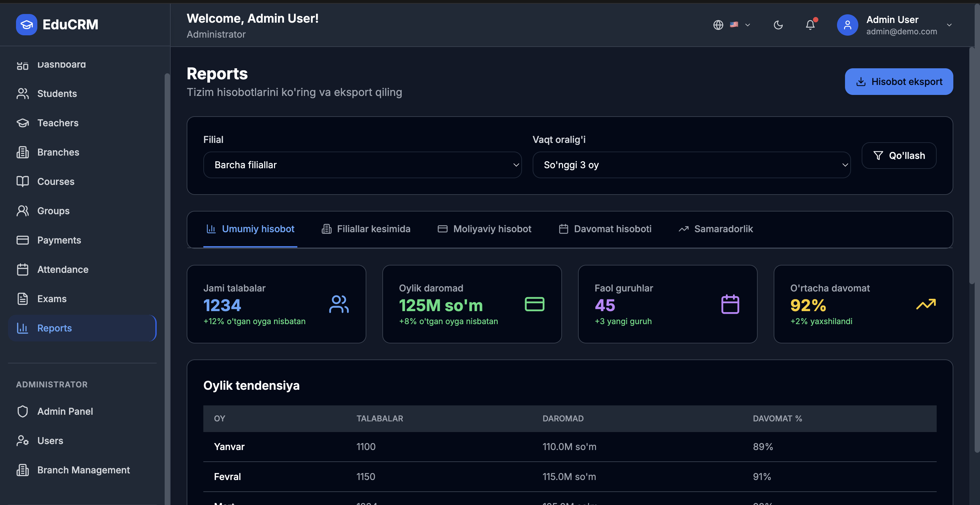This screenshot has height=505, width=980.
Task: Open the Vaqt oralig'i time range dropdown
Action: click(x=691, y=165)
